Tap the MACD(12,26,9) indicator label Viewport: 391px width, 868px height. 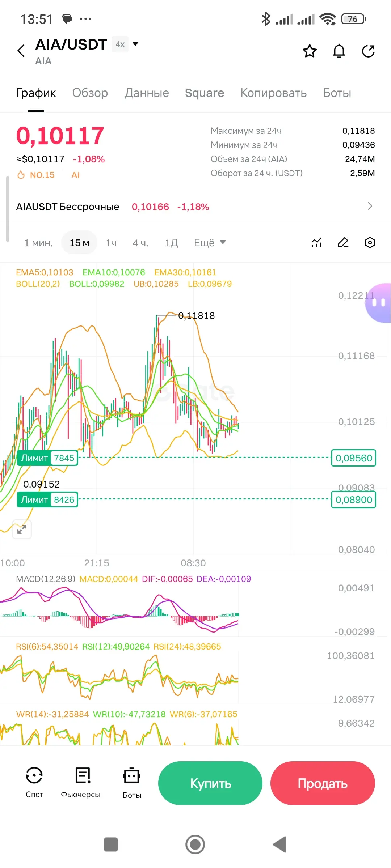[46, 579]
